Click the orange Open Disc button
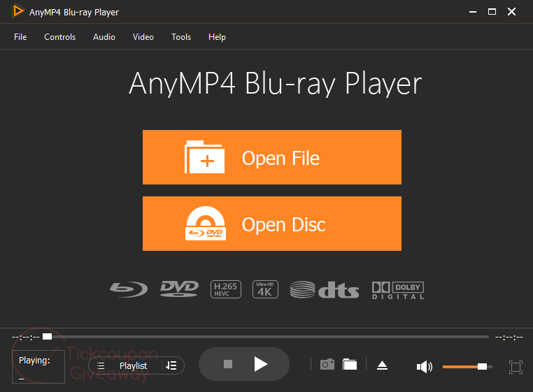533x392 pixels. [x=272, y=224]
